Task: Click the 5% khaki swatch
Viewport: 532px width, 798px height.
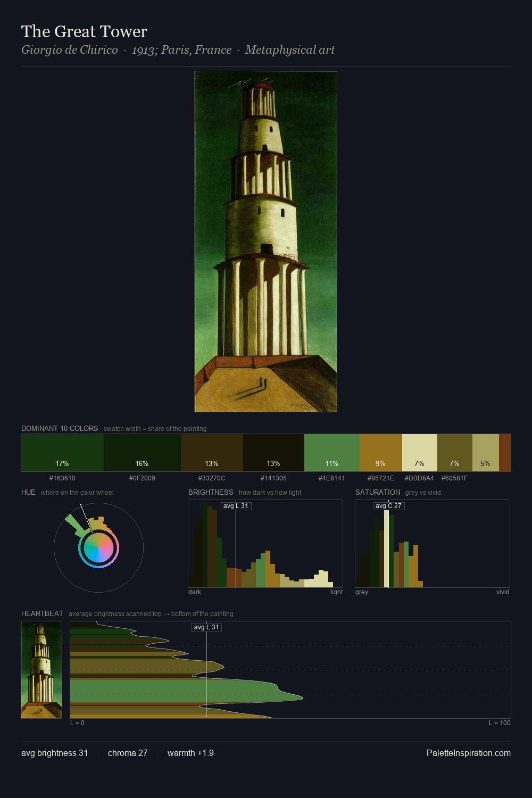Action: [x=486, y=453]
